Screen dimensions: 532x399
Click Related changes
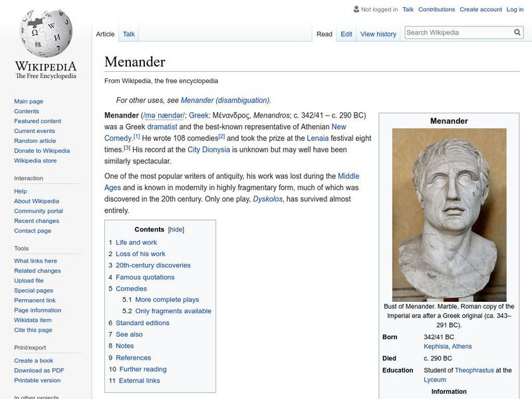pos(37,271)
